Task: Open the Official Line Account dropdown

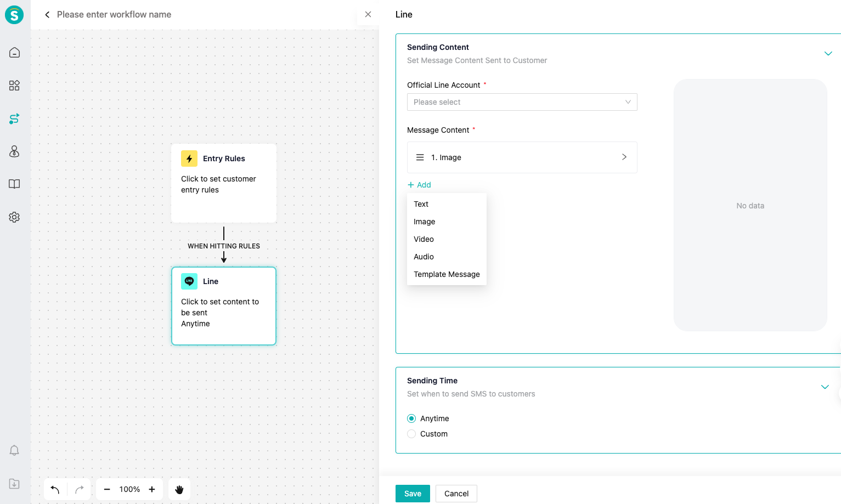Action: 522,102
